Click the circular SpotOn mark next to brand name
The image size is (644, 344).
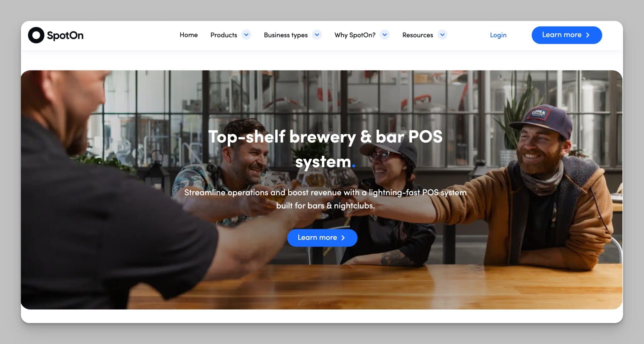tap(36, 35)
